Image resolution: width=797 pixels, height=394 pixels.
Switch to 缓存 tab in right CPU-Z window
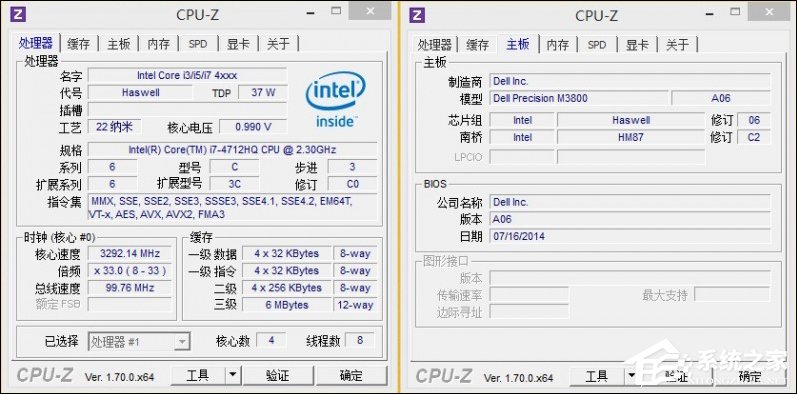477,45
